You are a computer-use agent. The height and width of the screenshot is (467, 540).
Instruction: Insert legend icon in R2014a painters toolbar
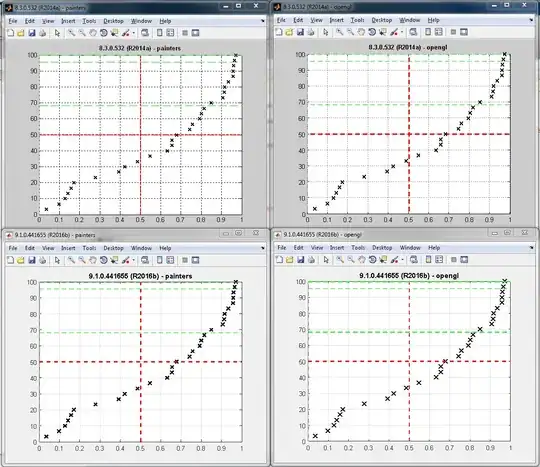(x=170, y=33)
